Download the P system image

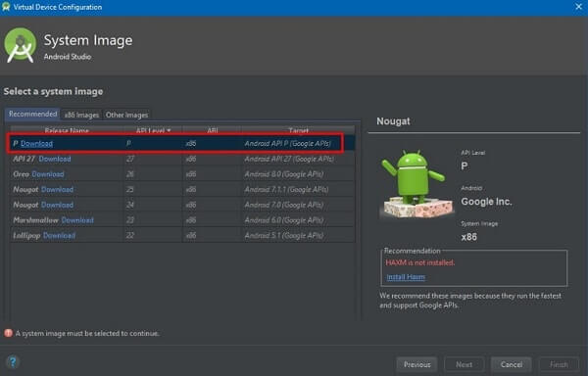click(37, 143)
